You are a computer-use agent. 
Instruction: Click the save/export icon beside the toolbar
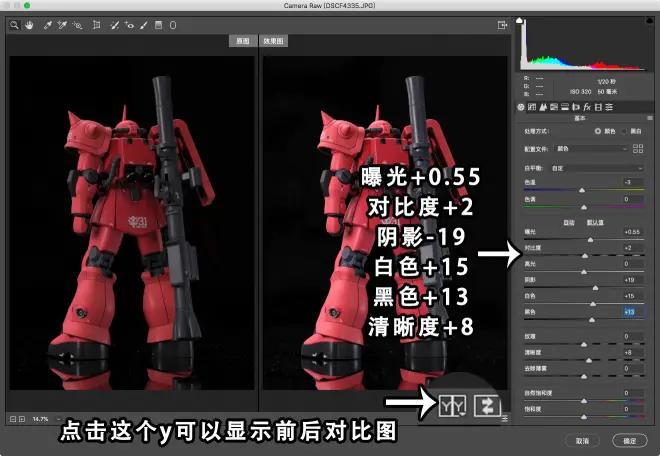tap(502, 25)
